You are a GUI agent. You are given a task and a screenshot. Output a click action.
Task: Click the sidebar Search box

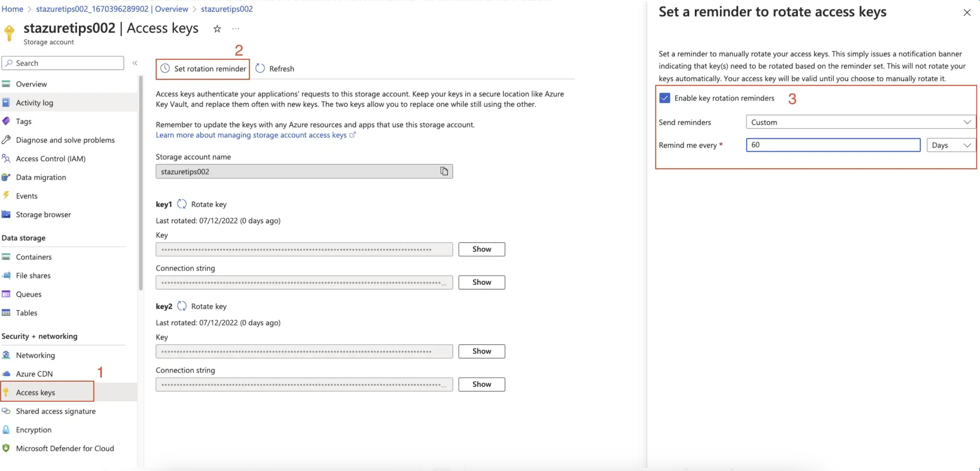tap(63, 63)
